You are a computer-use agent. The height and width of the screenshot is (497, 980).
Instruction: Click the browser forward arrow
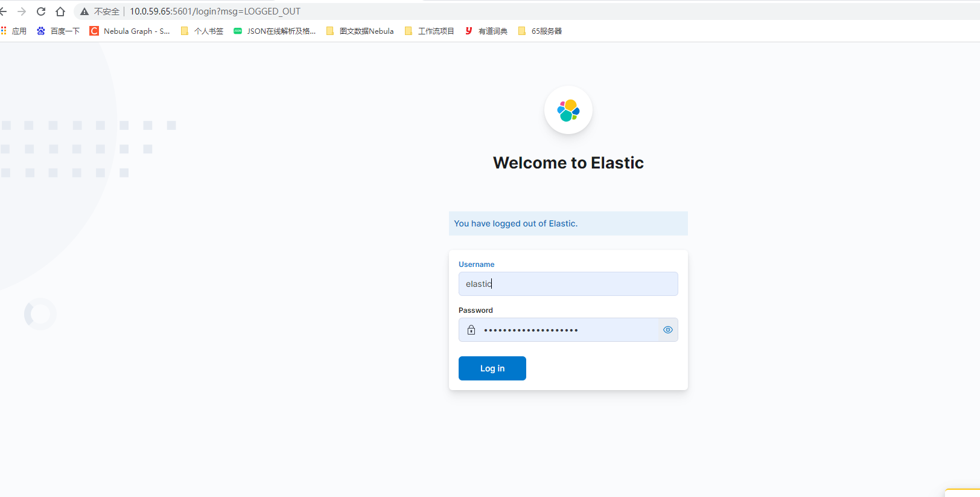tap(22, 11)
